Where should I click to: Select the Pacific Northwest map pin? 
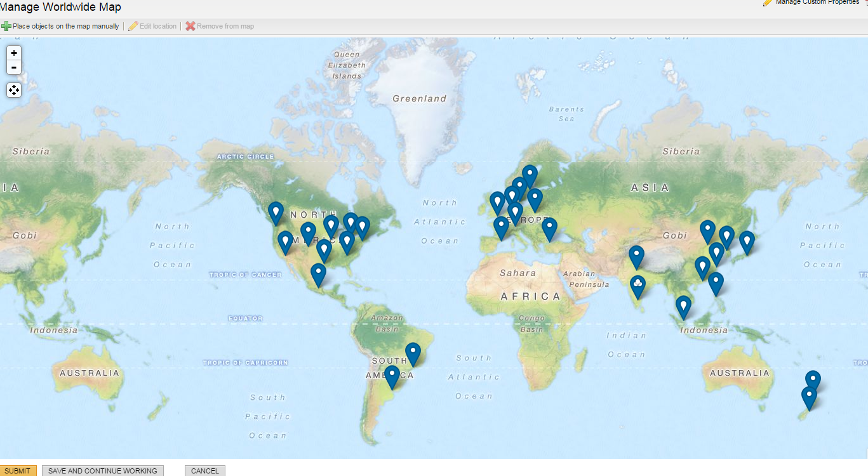(x=276, y=213)
